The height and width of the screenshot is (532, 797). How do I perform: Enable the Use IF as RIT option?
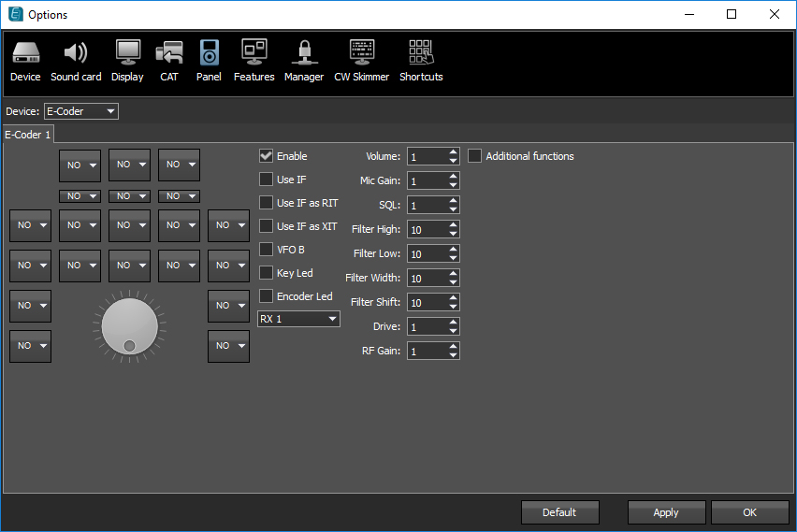[267, 203]
